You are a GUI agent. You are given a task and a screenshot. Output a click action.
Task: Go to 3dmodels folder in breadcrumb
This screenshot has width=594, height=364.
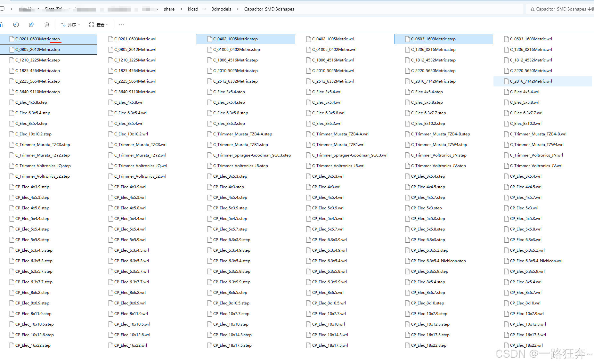[221, 9]
